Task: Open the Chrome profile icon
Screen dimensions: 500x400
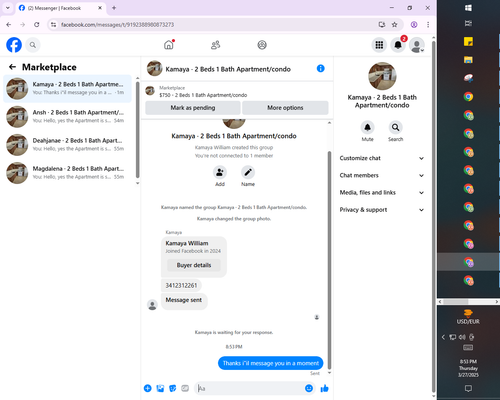Action: pyautogui.click(x=414, y=25)
